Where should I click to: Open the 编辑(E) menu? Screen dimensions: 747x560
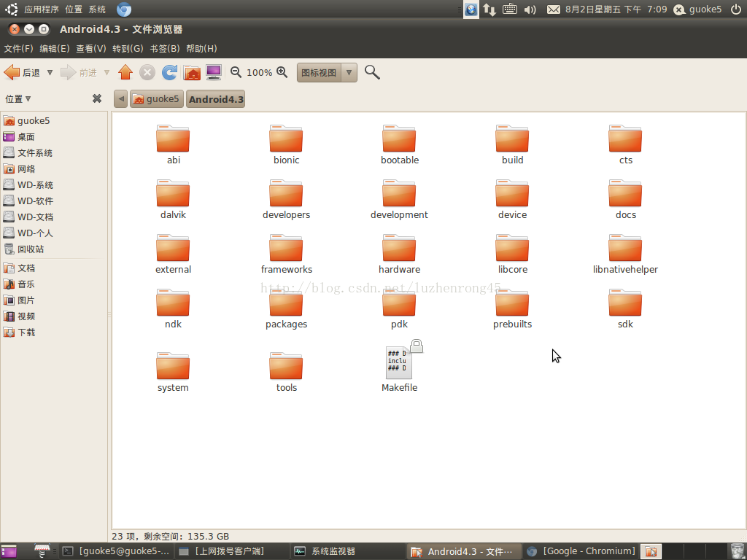pos(54,49)
